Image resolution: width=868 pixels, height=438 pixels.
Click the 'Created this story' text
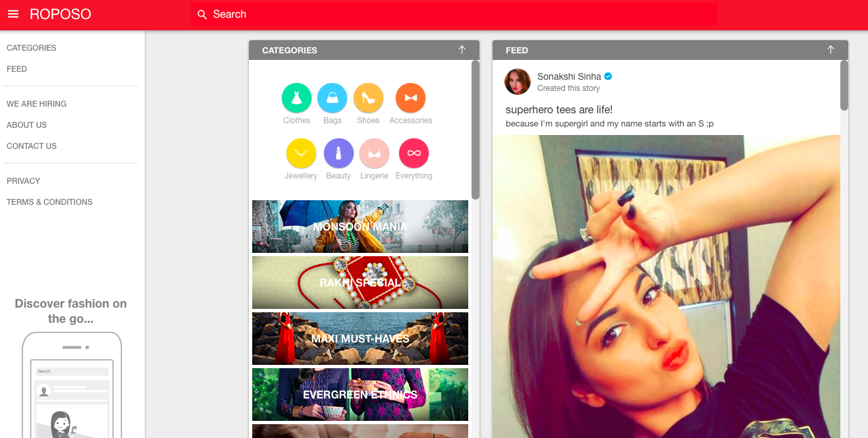point(568,88)
